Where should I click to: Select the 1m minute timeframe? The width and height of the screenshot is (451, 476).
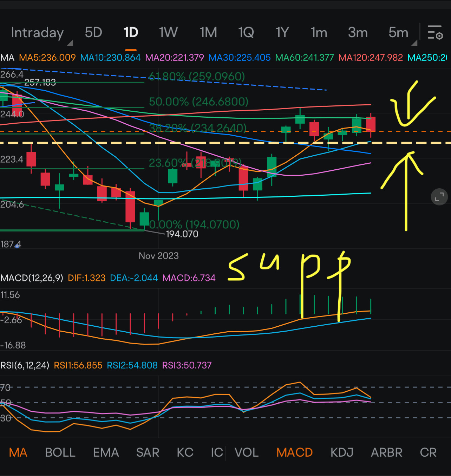[x=319, y=33]
